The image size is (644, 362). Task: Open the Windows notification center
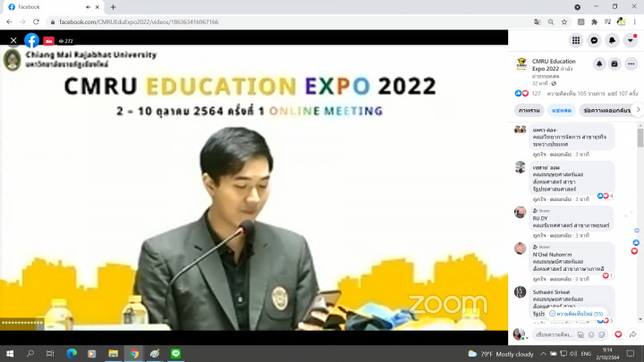point(631,353)
